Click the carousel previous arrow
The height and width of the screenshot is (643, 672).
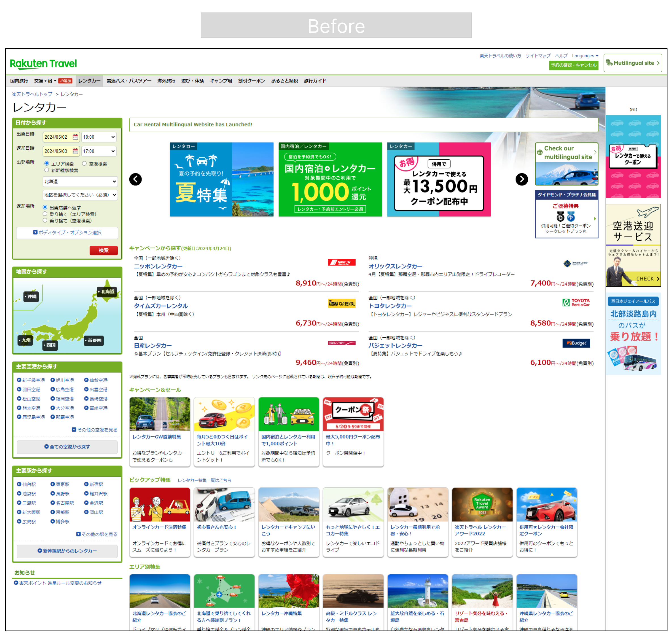point(136,179)
